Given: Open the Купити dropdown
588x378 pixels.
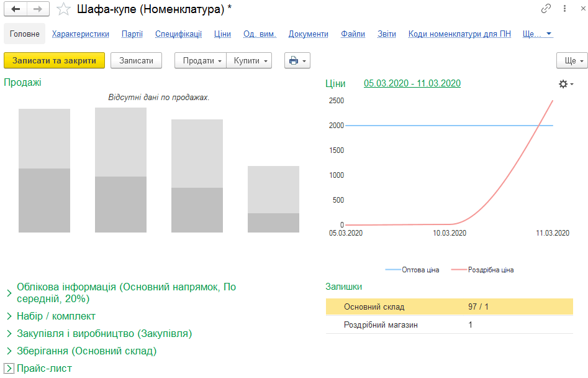Looking at the screenshot, I should click(250, 60).
